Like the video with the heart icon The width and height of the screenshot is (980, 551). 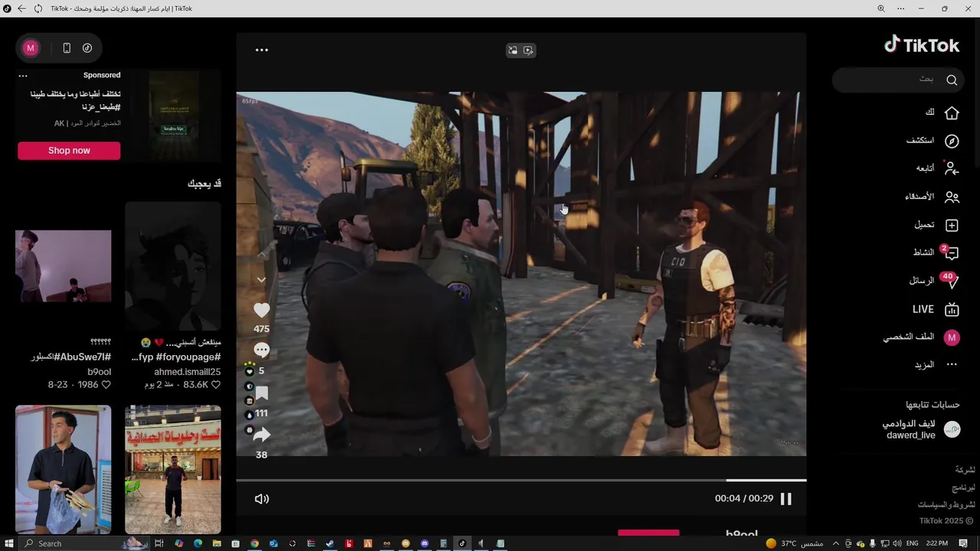(x=262, y=310)
